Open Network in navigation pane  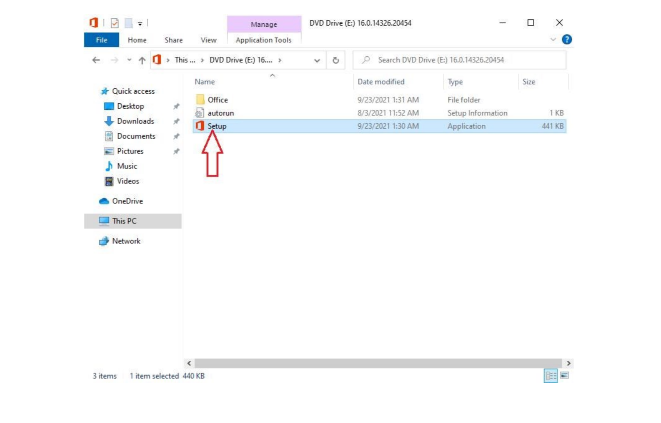click(x=120, y=241)
